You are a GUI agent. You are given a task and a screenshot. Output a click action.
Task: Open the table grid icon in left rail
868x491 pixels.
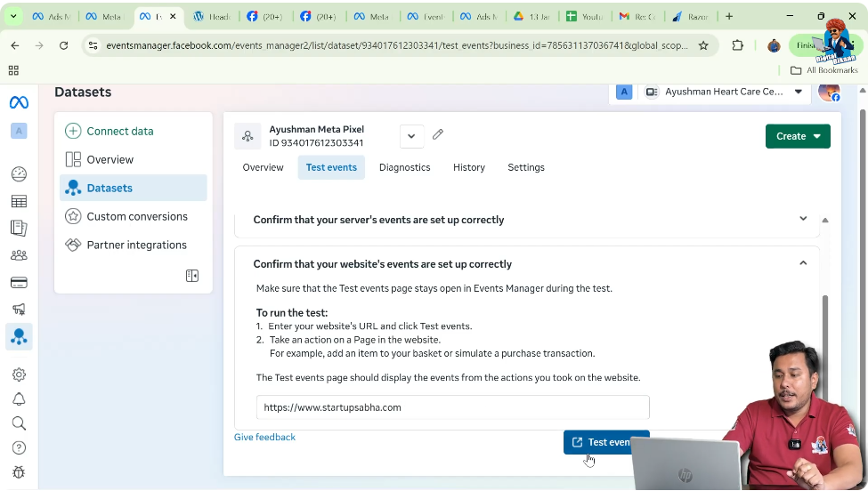(x=19, y=201)
